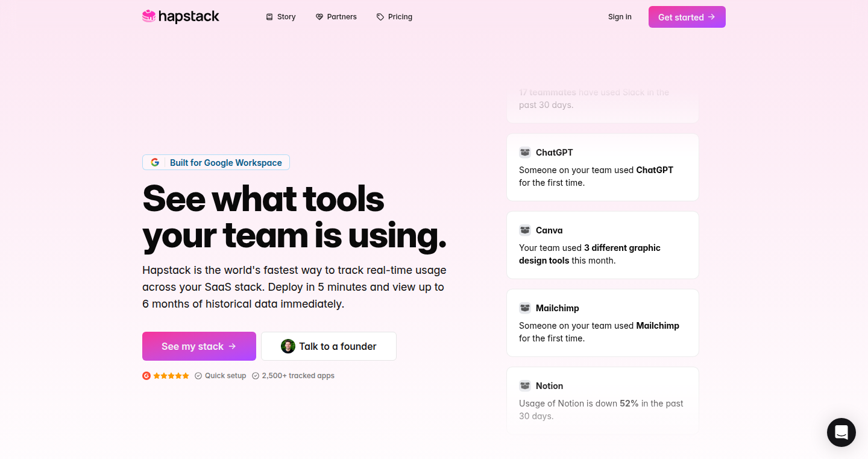The image size is (868, 459).
Task: Click the 'Hapstack is the world's fastest way' paragraph
Action: (x=294, y=287)
